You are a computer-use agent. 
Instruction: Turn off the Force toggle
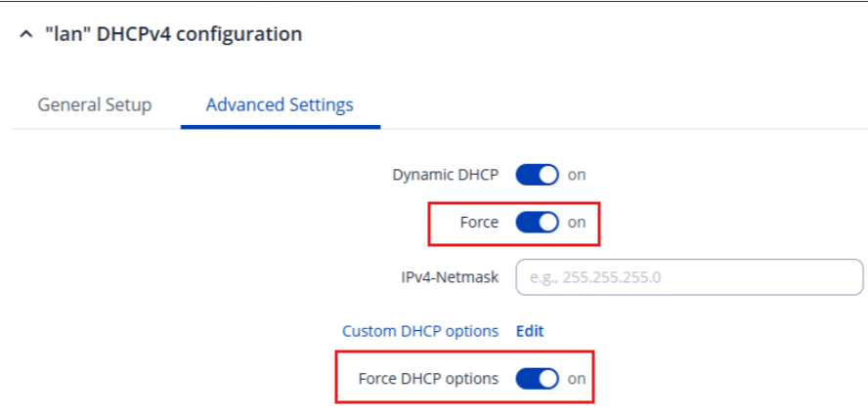click(x=537, y=223)
